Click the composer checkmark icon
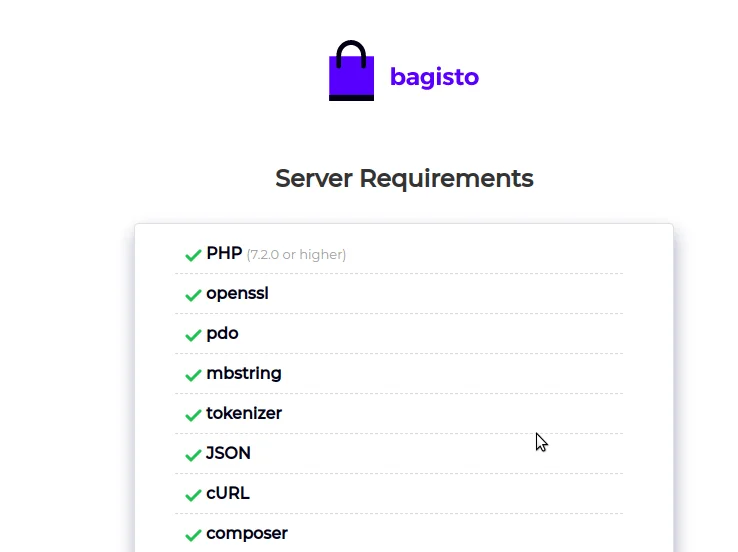The width and height of the screenshot is (738, 552). [193, 535]
